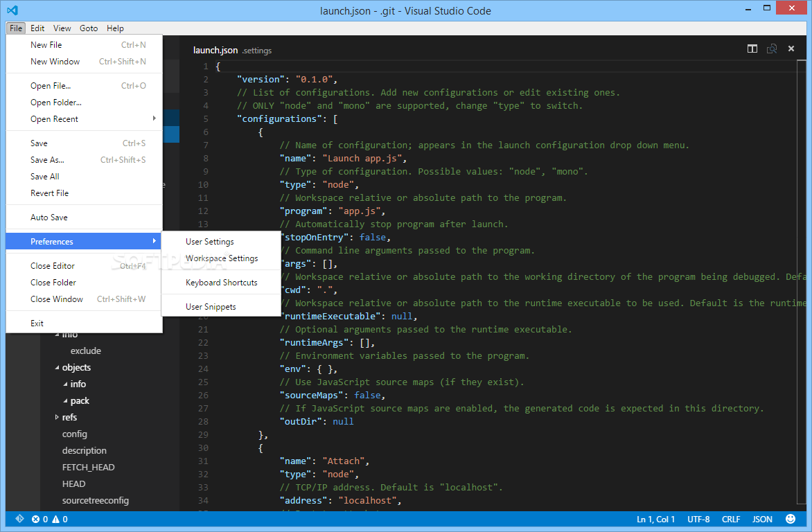
Task: Click line number 24 in the editor gutter
Action: point(203,369)
